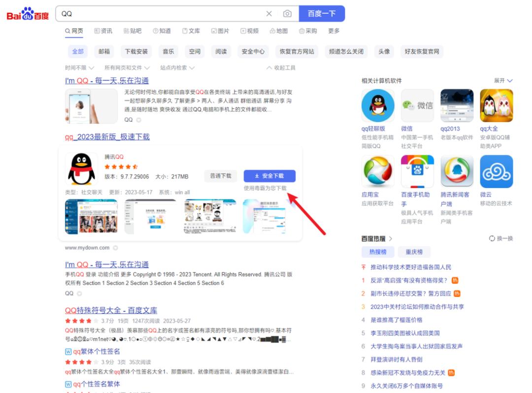Click the verification icon beside www.mydown.com
This screenshot has height=393, width=532.
pyautogui.click(x=115, y=248)
